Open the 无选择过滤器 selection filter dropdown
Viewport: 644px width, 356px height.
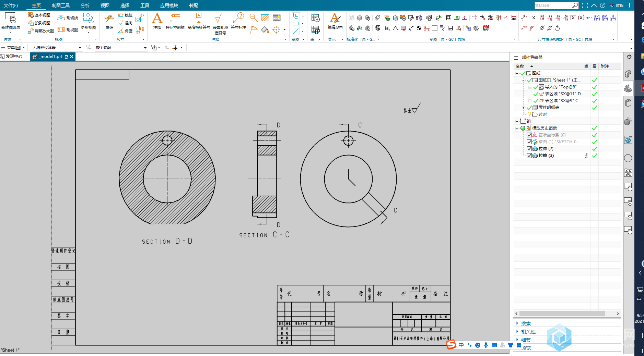point(57,48)
